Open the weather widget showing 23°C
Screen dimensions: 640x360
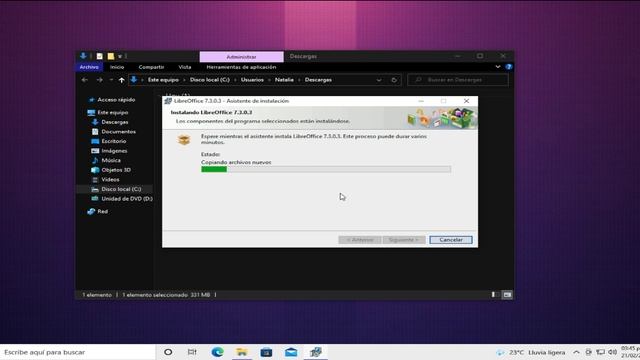point(531,352)
